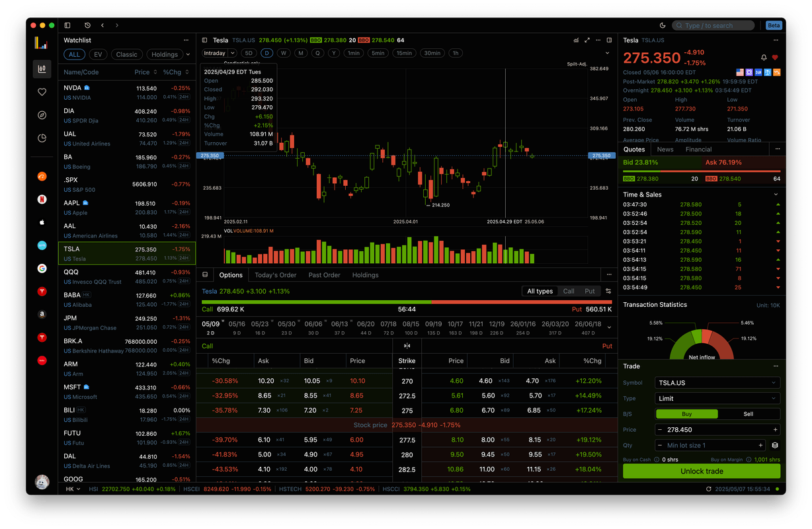Select the NVDA watchlist row
The width and height of the screenshot is (812, 529).
(127, 93)
